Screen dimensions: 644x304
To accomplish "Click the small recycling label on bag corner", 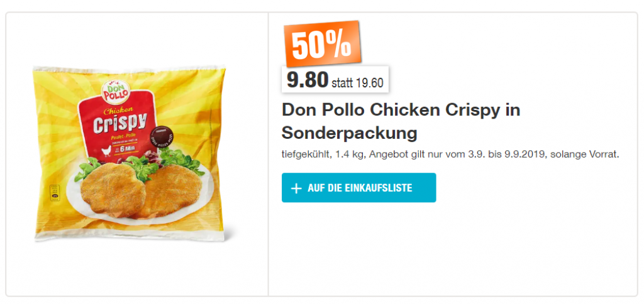I will (x=55, y=193).
